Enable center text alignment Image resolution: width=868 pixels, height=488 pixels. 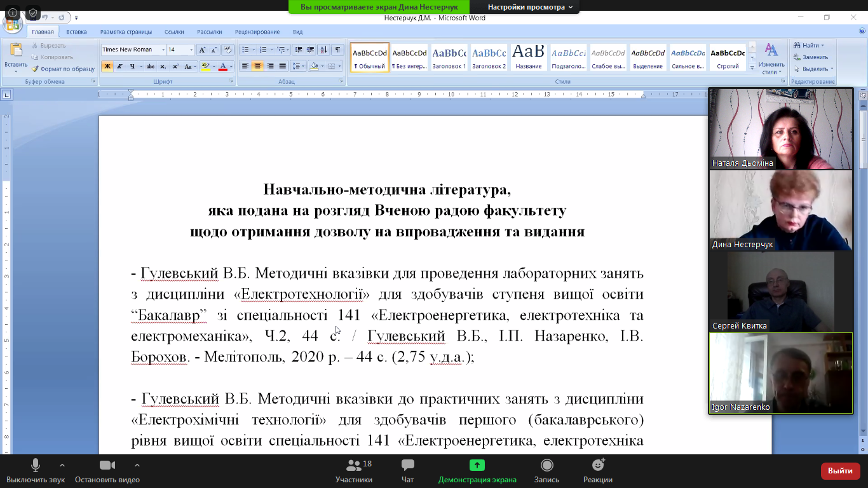point(257,66)
